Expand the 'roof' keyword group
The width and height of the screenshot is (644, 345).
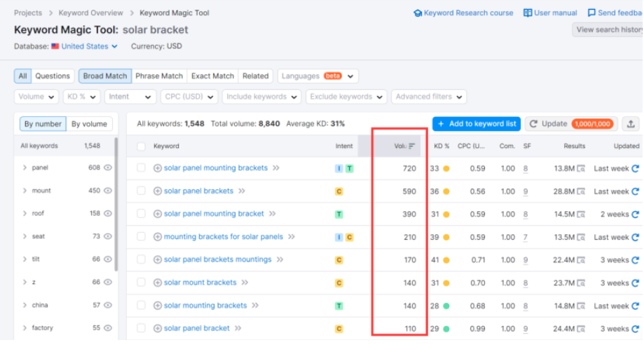(25, 214)
